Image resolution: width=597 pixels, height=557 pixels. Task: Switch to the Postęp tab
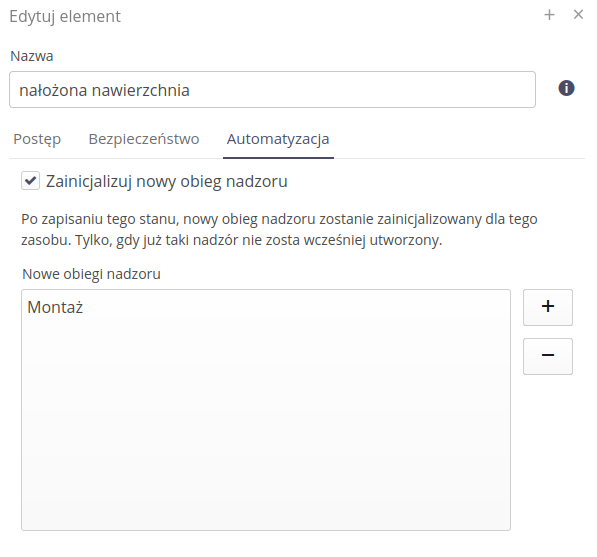37,139
